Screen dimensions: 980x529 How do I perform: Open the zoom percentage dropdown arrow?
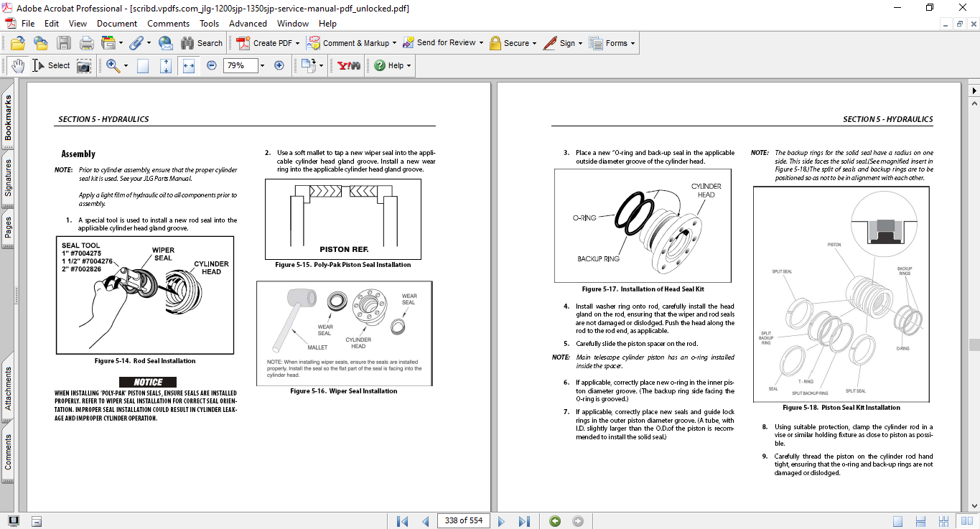point(262,65)
